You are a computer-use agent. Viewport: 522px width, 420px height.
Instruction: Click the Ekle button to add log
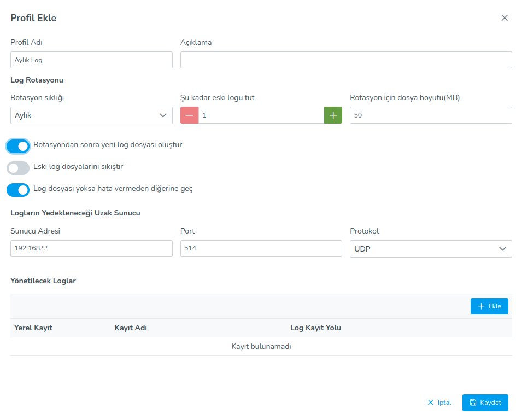[x=489, y=306]
